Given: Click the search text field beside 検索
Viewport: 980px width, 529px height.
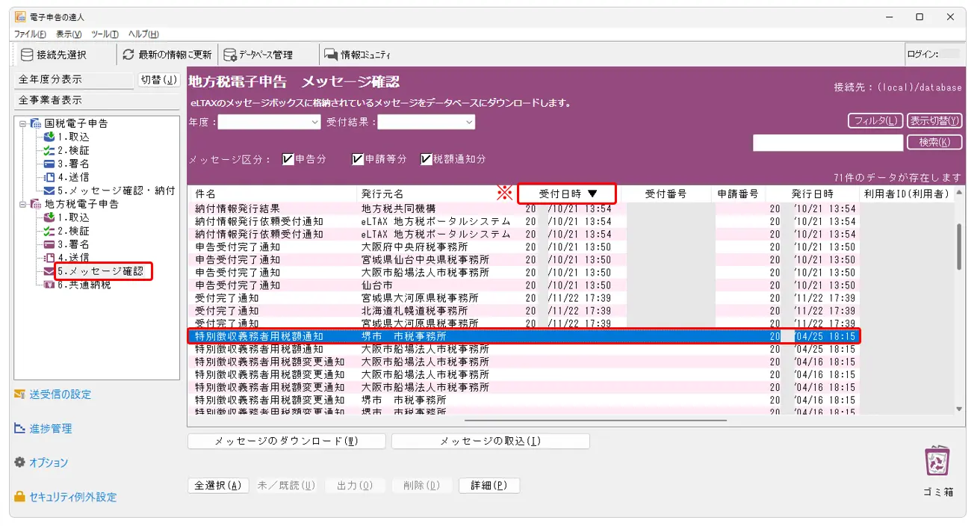Looking at the screenshot, I should [828, 143].
